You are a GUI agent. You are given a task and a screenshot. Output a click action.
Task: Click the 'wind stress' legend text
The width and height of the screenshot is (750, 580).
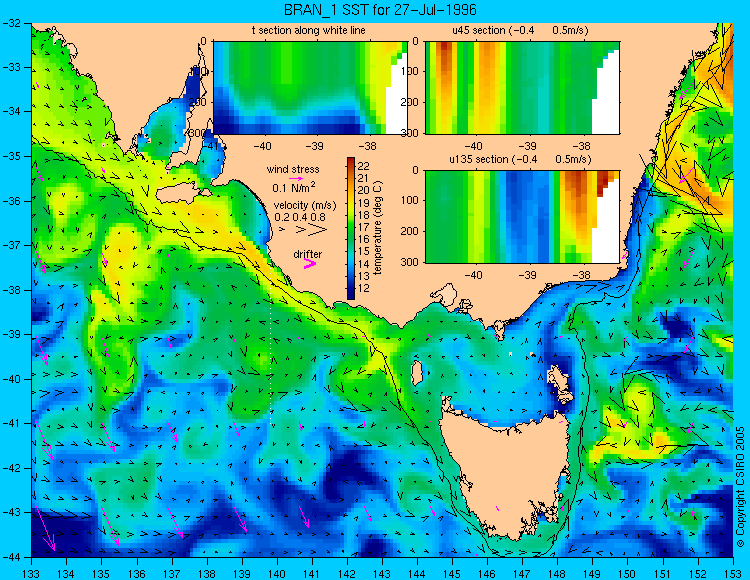point(293,169)
